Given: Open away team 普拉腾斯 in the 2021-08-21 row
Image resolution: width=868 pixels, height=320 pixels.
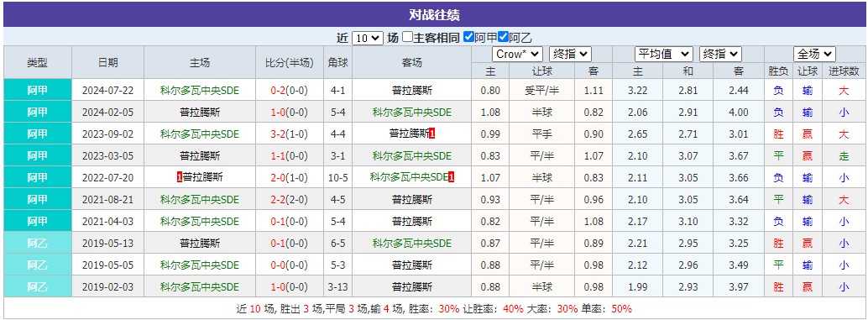Looking at the screenshot, I should click(x=412, y=200).
